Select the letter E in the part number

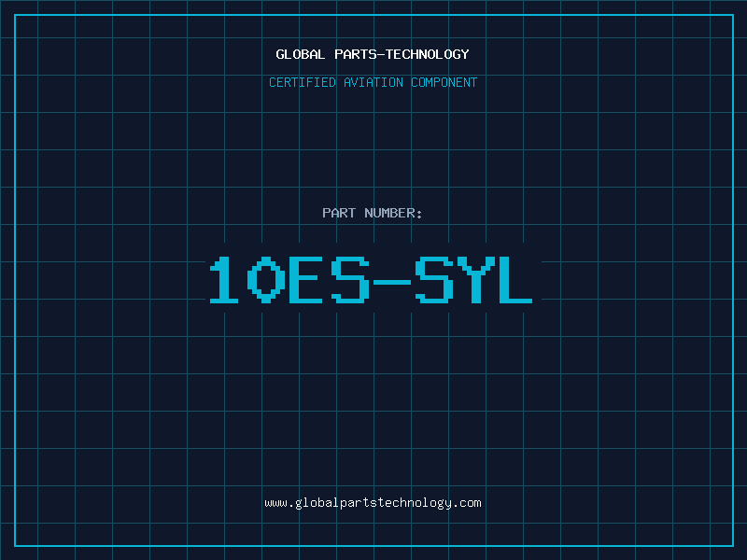309,280
